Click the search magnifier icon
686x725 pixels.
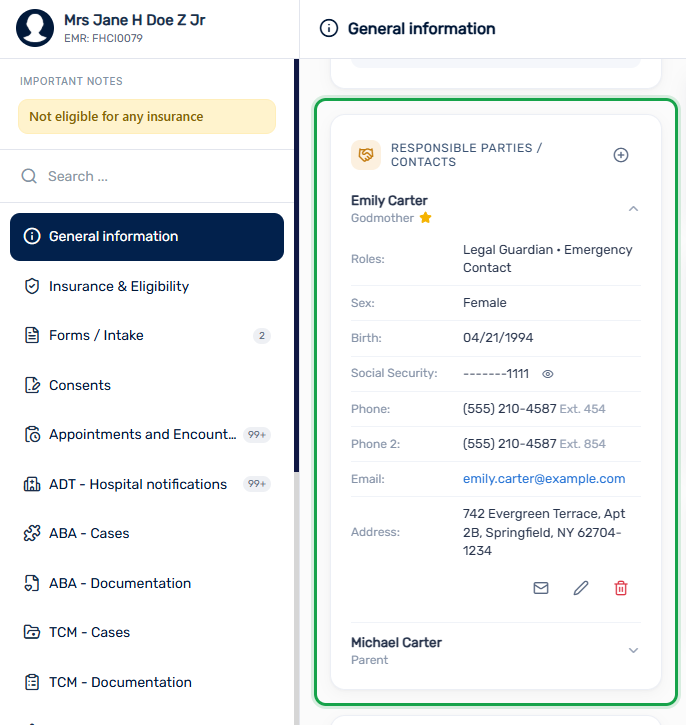(29, 176)
